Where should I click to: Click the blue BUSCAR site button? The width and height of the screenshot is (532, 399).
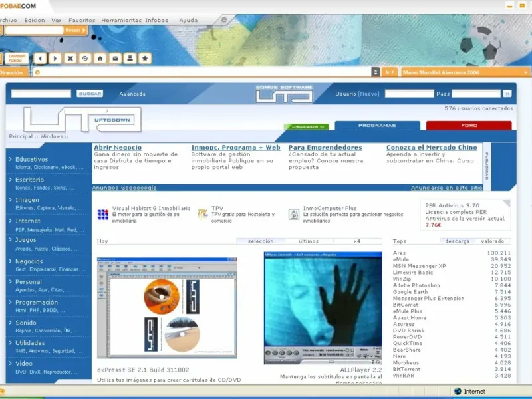90,94
